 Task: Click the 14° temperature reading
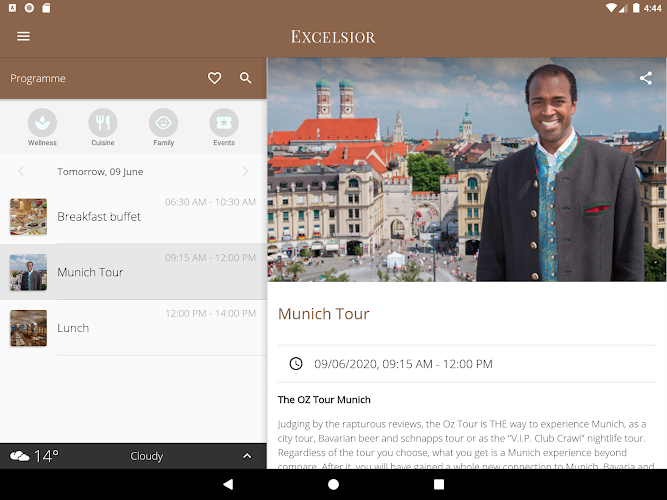[46, 456]
